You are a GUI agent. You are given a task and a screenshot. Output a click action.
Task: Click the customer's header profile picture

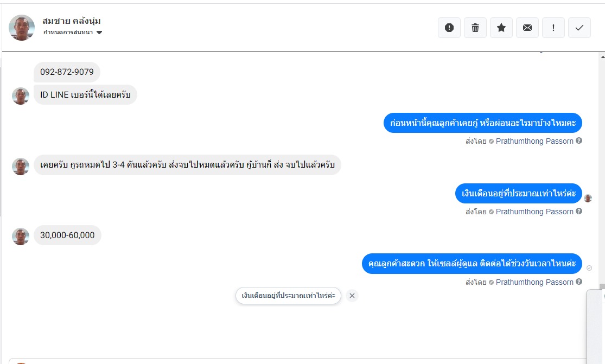coord(22,28)
